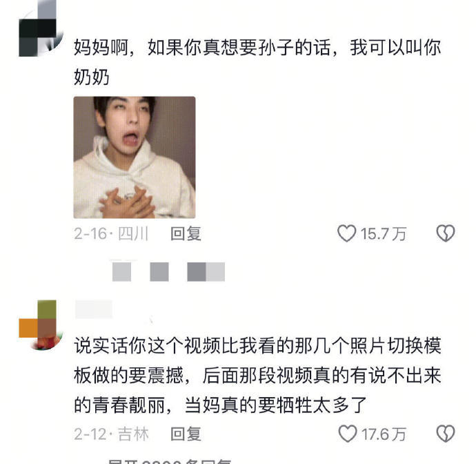
Task: Open the second commenter's orange-green avatar
Action: [41, 325]
